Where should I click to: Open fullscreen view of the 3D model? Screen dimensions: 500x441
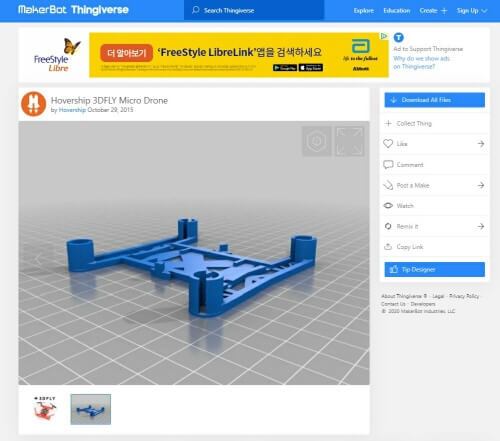[349, 141]
